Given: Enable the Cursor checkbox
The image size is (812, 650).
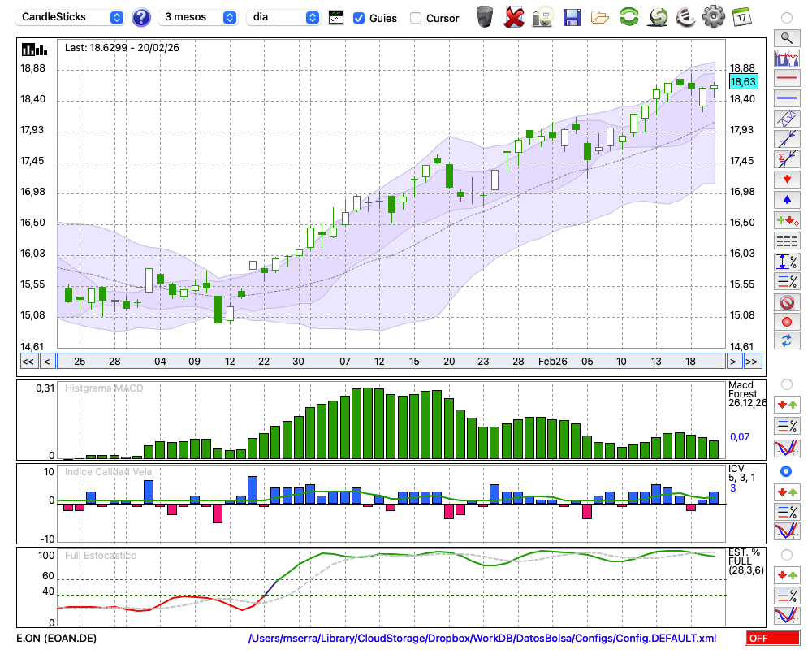Looking at the screenshot, I should tap(415, 18).
